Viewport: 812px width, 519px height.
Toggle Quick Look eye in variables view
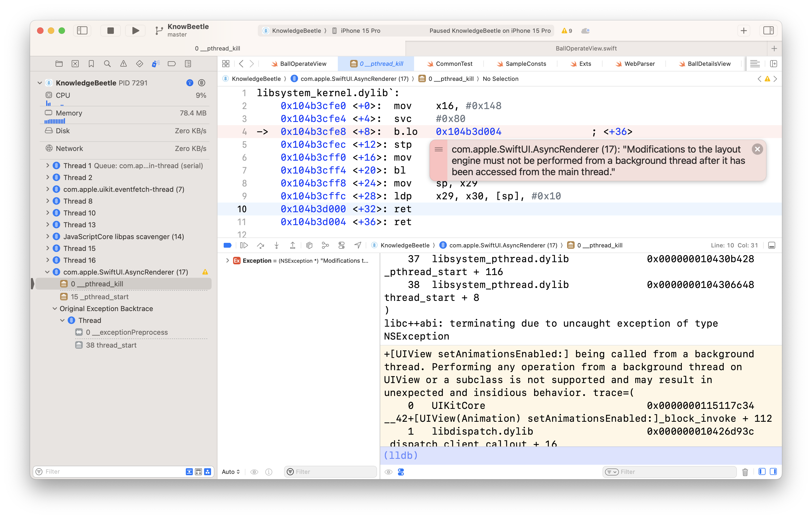[x=254, y=472]
